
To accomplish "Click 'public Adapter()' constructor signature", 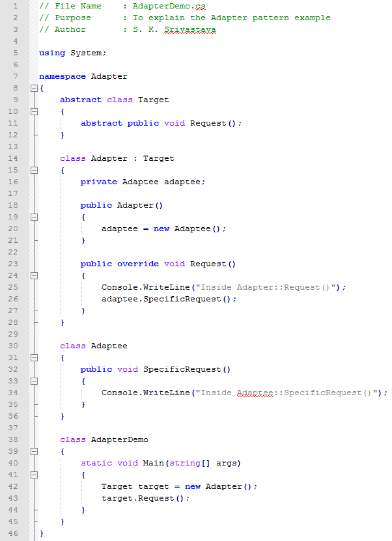I will (x=122, y=205).
